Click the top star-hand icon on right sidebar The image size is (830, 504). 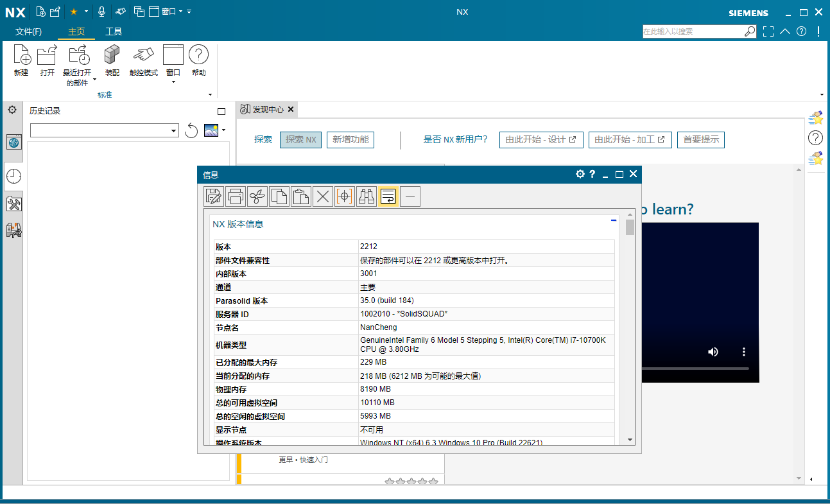click(x=815, y=118)
